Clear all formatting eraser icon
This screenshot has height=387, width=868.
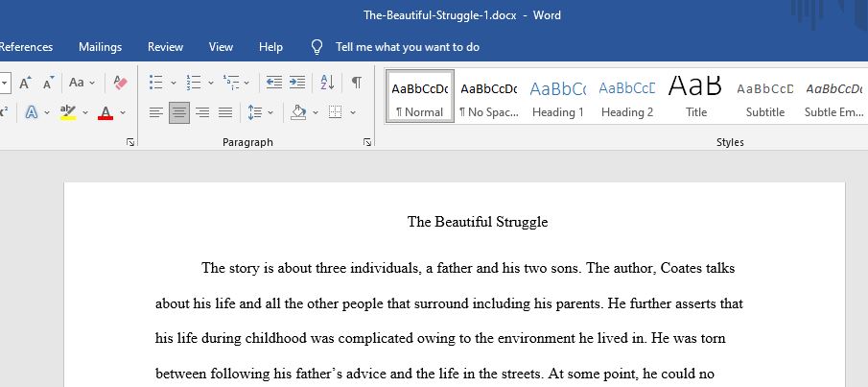(120, 84)
